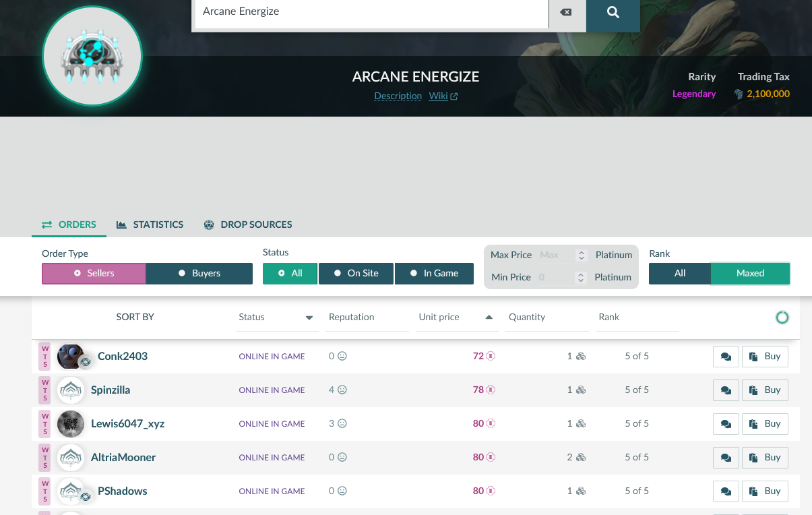Click the credits icon beside 2,100,000
The width and height of the screenshot is (812, 515).
(739, 94)
